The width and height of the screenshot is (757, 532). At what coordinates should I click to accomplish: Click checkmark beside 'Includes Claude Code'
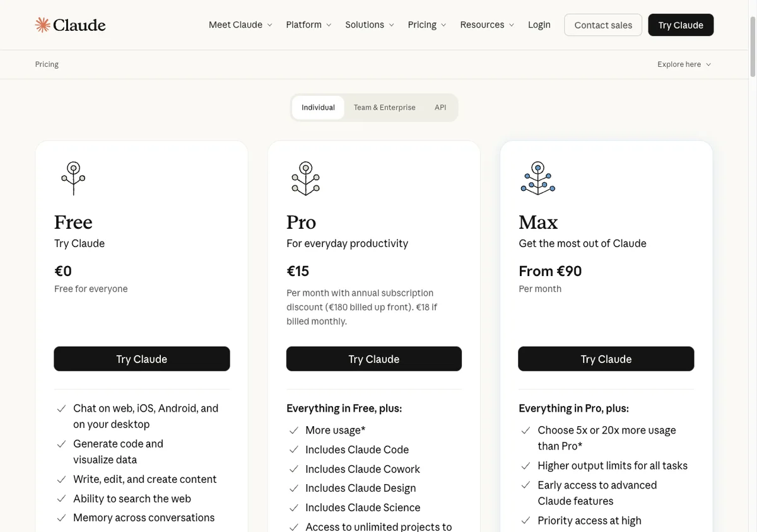(x=294, y=449)
